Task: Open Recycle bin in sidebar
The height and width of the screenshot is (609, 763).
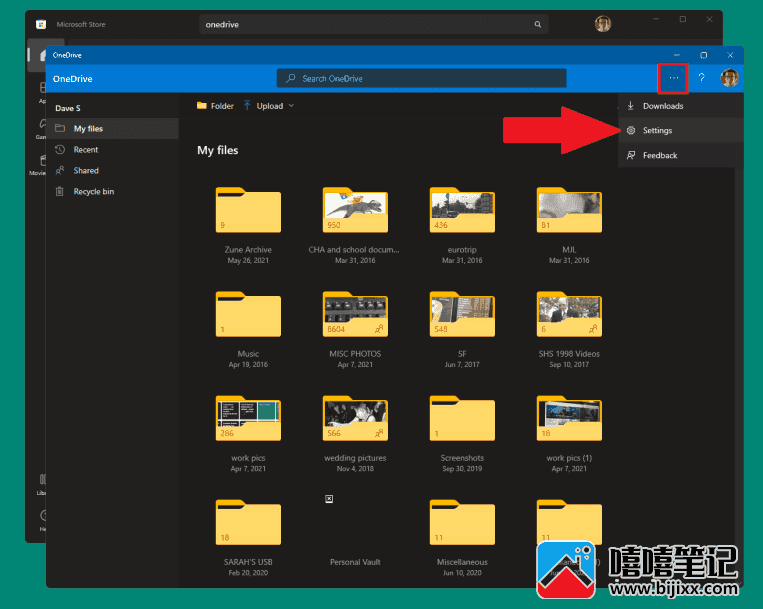Action: pyautogui.click(x=113, y=191)
